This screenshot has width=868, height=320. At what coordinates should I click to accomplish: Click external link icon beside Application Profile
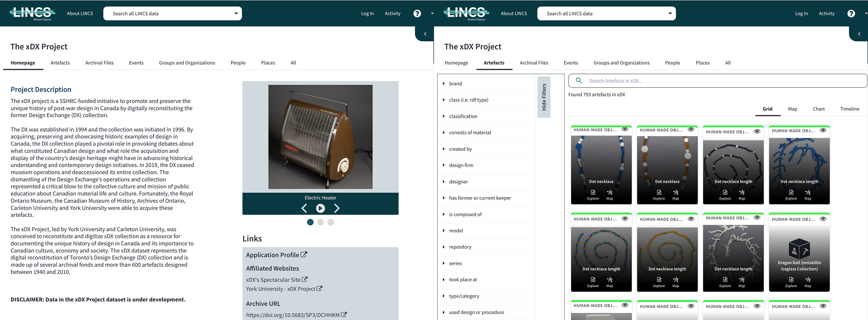pyautogui.click(x=304, y=255)
